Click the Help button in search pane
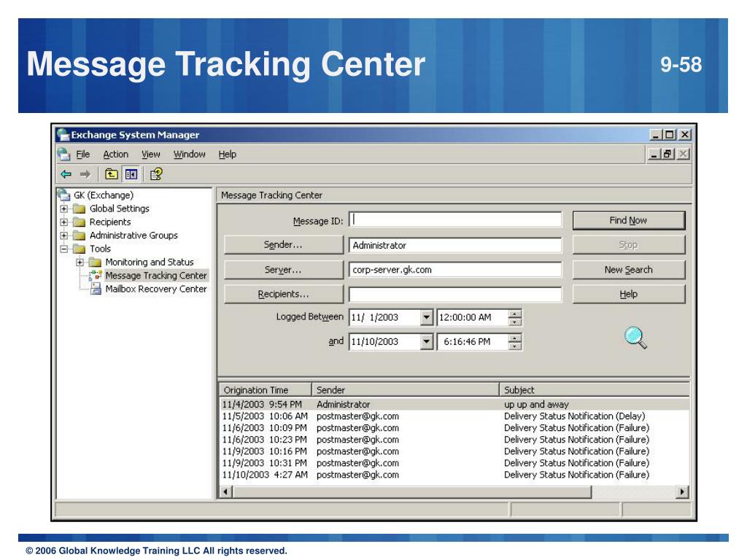The width and height of the screenshot is (747, 560). coord(628,294)
